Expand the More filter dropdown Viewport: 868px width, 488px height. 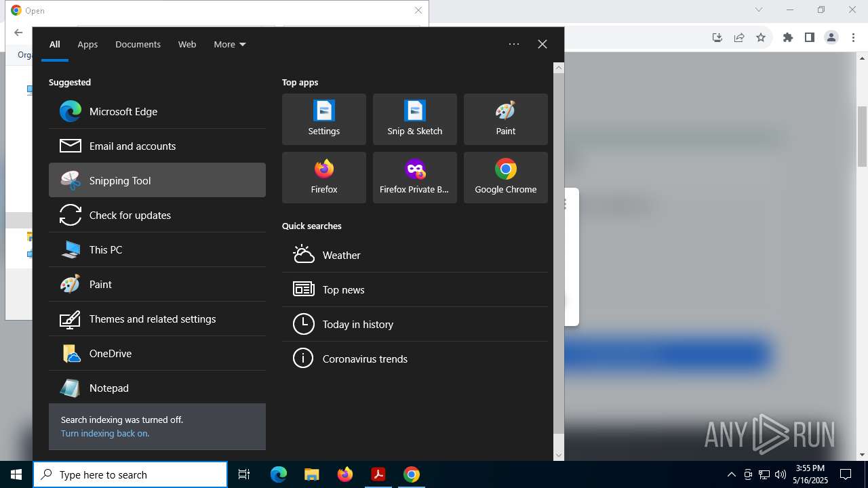[230, 44]
